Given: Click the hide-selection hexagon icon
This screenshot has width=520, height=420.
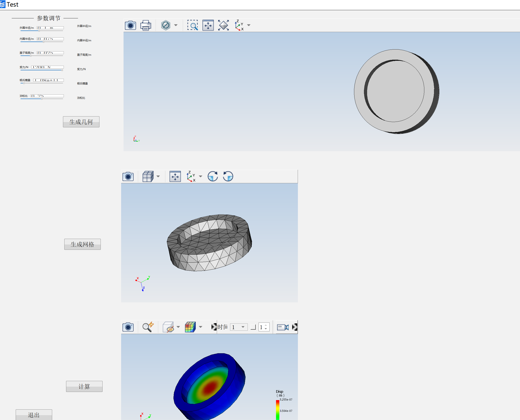Looking at the screenshot, I should tap(166, 25).
